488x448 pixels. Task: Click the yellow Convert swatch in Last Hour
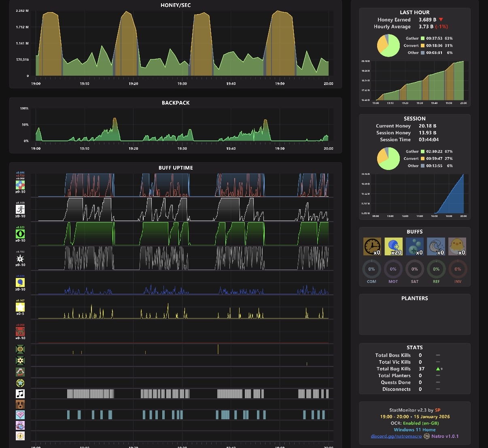422,46
